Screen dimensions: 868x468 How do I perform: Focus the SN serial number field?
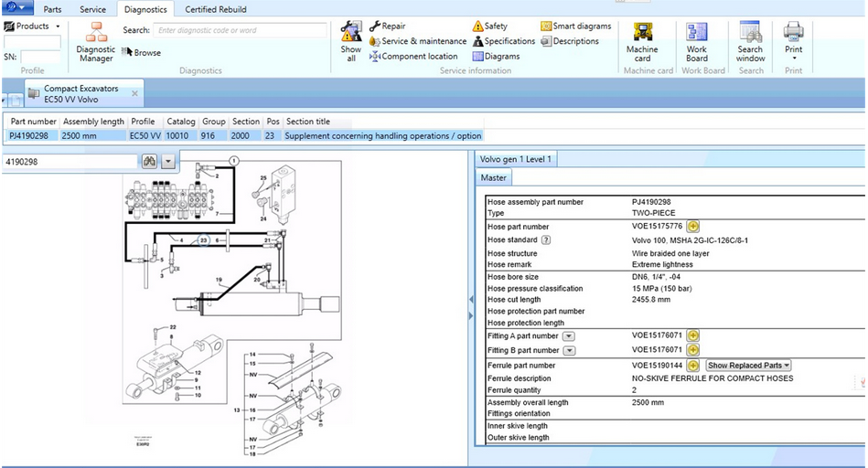(40, 57)
